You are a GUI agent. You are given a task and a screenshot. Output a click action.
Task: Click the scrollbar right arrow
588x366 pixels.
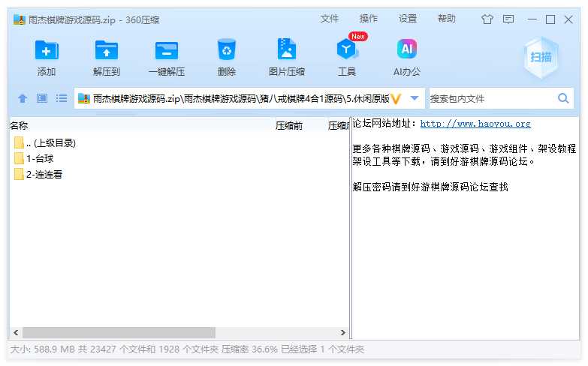(342, 332)
